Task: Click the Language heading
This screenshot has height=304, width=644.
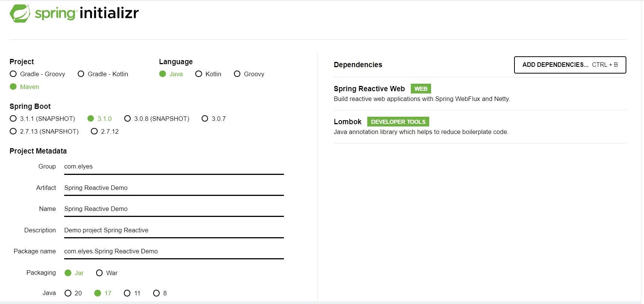Action: point(176,62)
